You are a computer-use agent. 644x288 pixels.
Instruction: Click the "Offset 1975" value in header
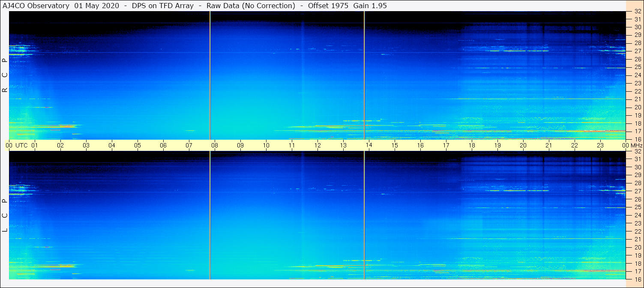click(328, 6)
